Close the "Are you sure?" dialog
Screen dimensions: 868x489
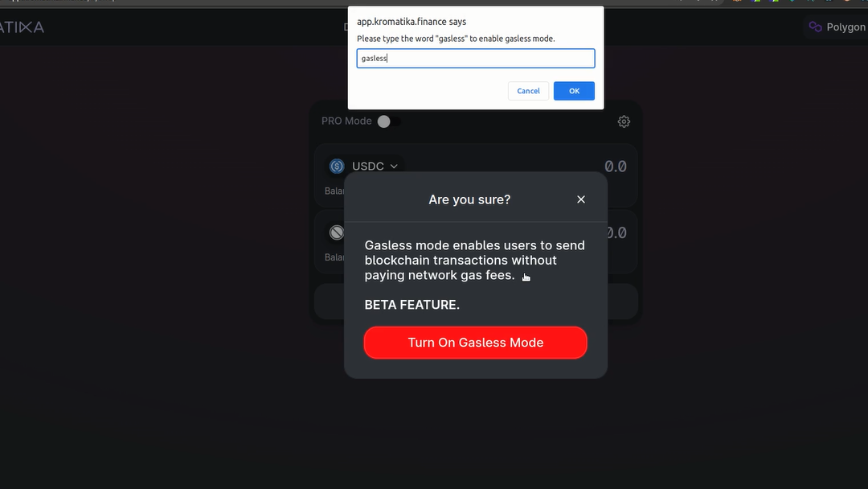click(x=581, y=199)
